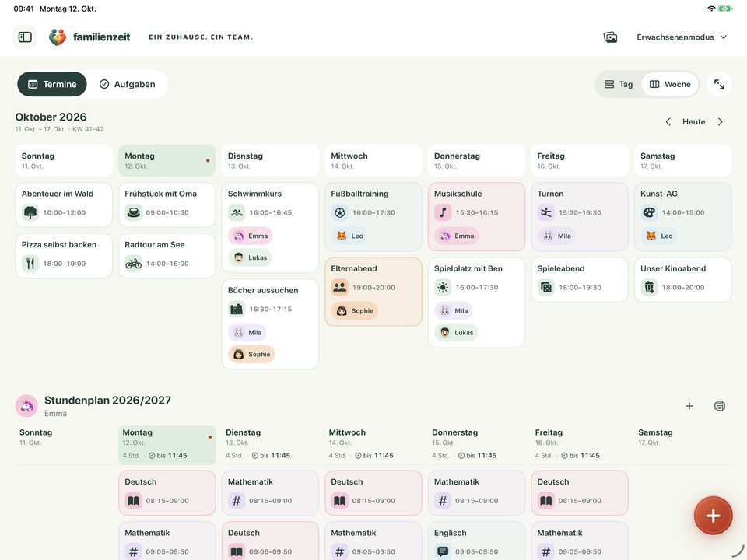Select the Samstag 17. Okt. day header
Image resolution: width=747 pixels, height=560 pixels.
[x=682, y=160]
